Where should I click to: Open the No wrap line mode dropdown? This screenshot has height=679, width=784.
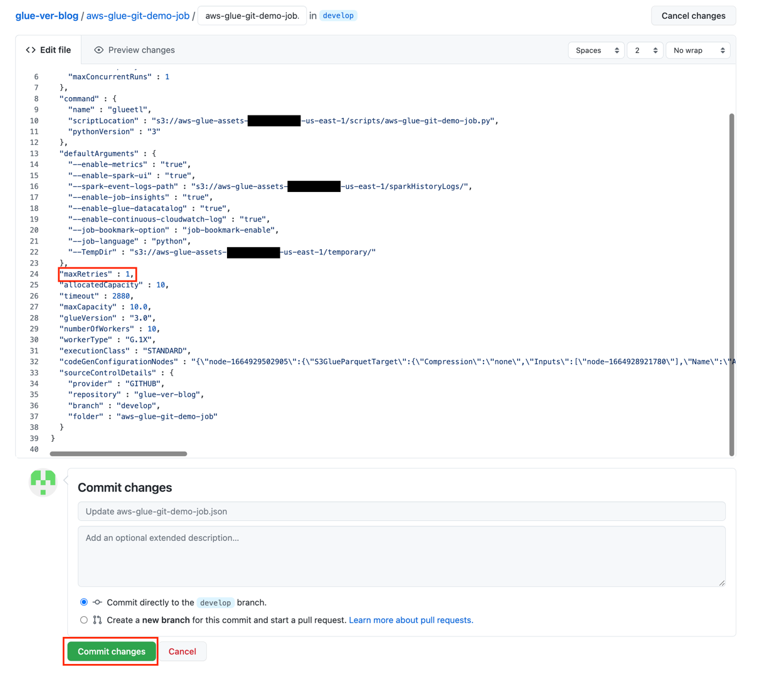[x=698, y=50]
